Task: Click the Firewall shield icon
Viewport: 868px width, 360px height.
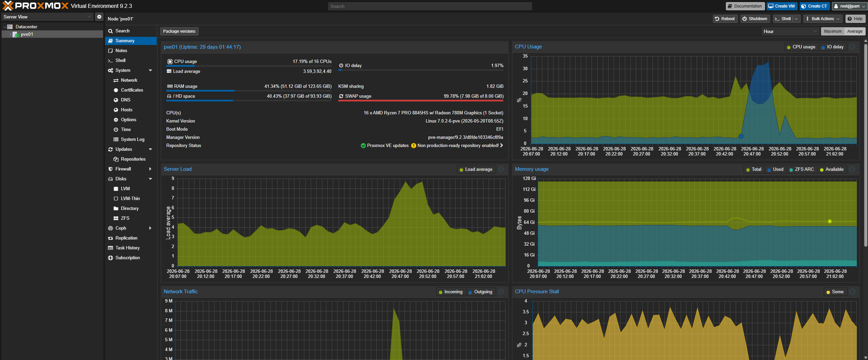Action: pos(110,169)
